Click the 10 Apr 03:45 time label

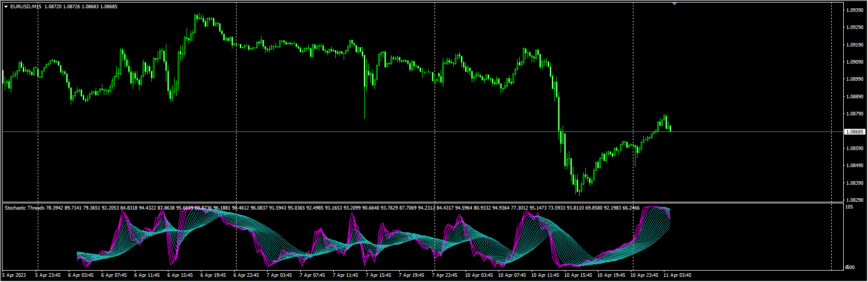(478, 275)
